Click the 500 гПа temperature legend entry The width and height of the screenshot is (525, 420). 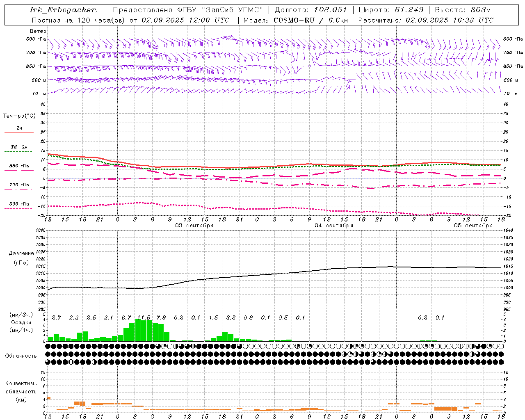click(19, 204)
